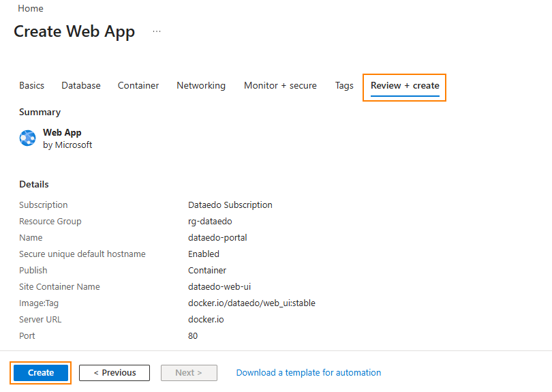Select the 'docker.io/dataedo/web_ui:stable' value

point(251,303)
